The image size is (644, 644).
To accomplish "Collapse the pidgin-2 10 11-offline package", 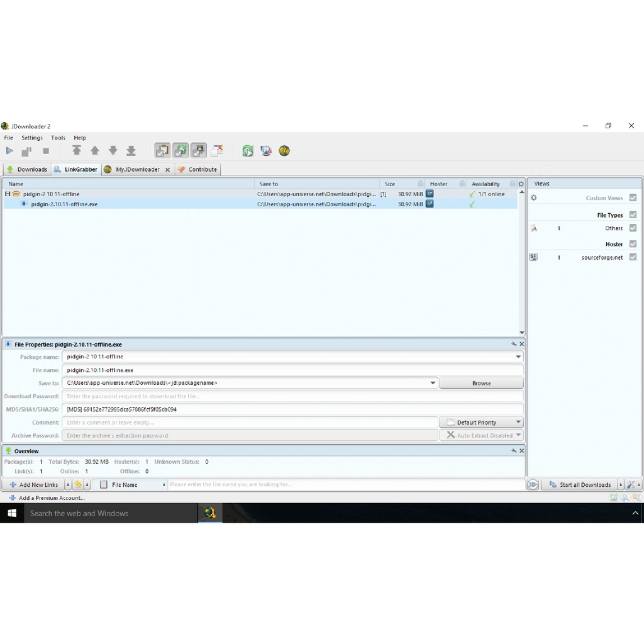I will tap(8, 194).
